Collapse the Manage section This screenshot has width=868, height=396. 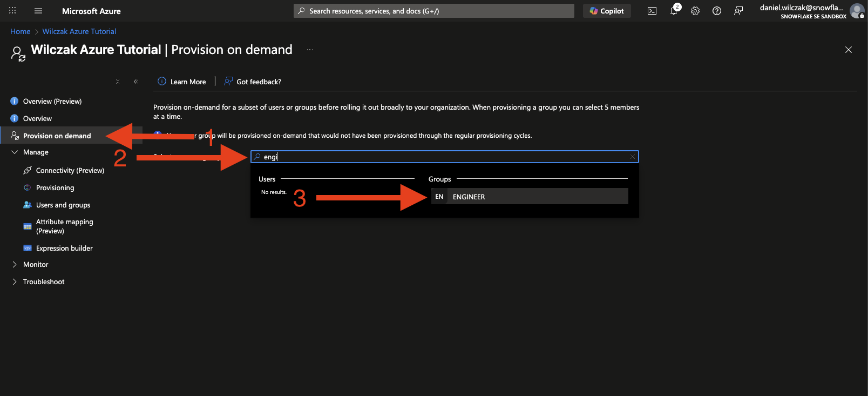tap(15, 152)
